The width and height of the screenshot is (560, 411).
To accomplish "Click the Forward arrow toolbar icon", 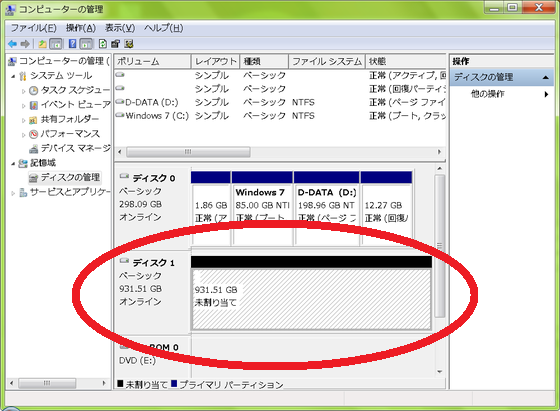I will pos(25,44).
